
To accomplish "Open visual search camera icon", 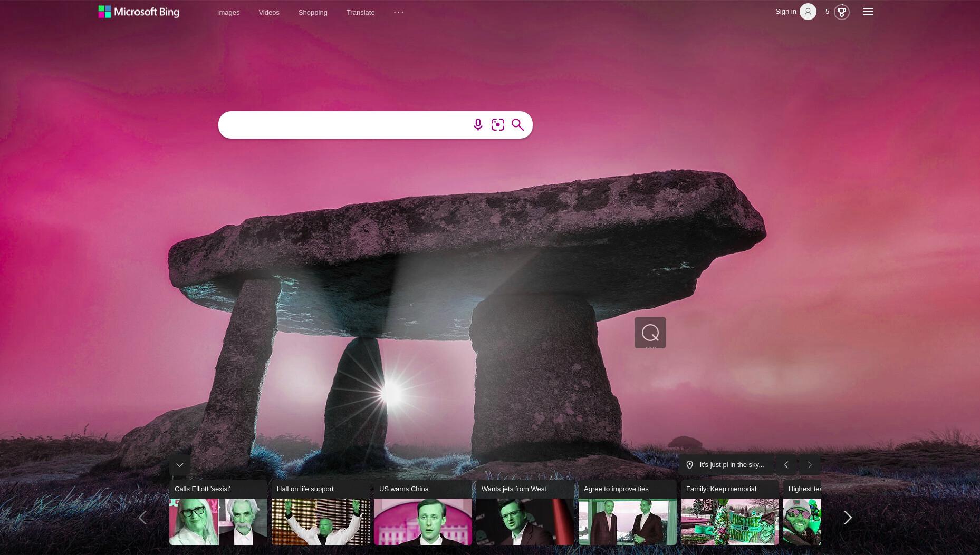I will point(498,125).
